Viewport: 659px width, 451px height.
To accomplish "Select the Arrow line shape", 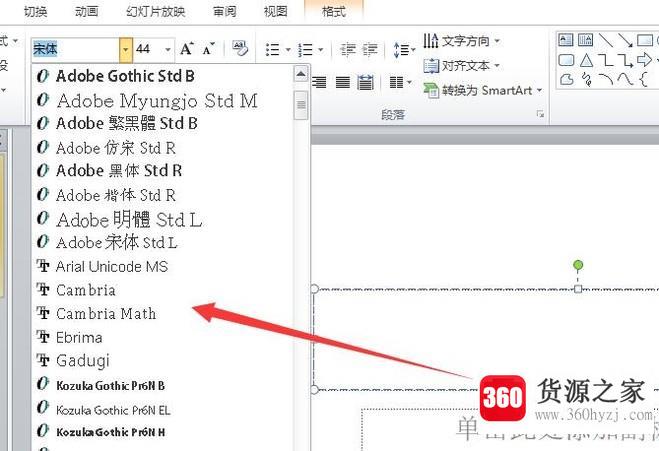I will pyautogui.click(x=625, y=40).
